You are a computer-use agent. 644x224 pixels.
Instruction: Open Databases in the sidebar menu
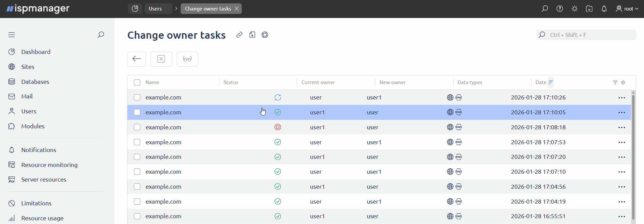tap(35, 82)
